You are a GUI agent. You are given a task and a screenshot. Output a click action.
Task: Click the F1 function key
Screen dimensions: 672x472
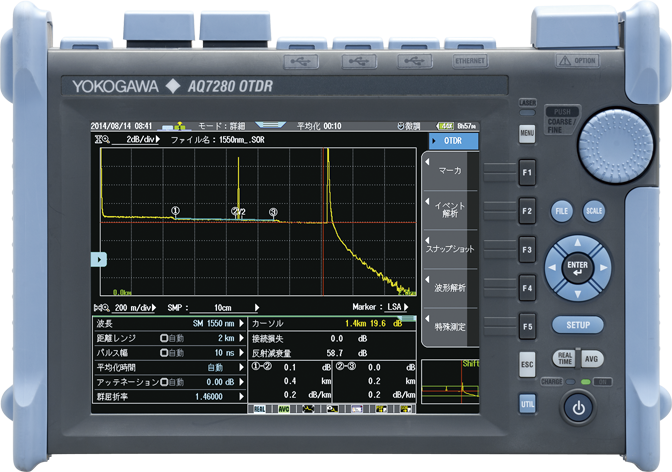point(527,172)
